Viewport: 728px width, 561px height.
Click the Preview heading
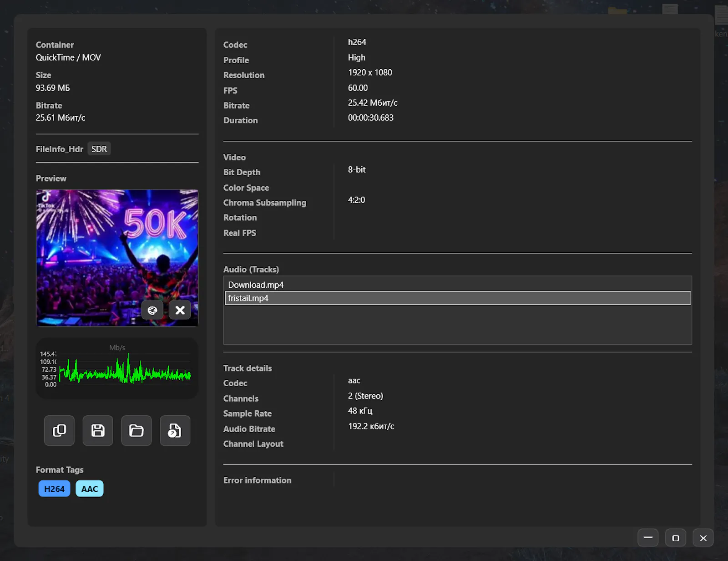[51, 178]
